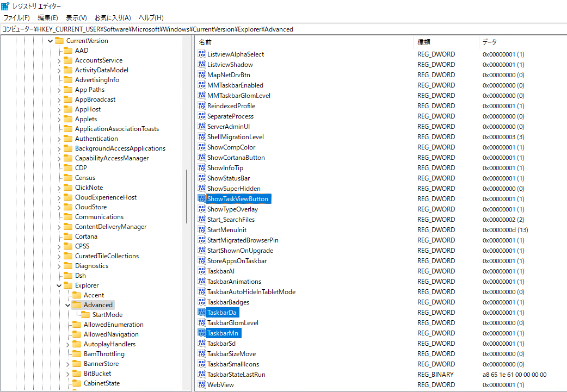The width and height of the screenshot is (567, 392).
Task: Click the Communications folder icon
Action: (x=68, y=217)
